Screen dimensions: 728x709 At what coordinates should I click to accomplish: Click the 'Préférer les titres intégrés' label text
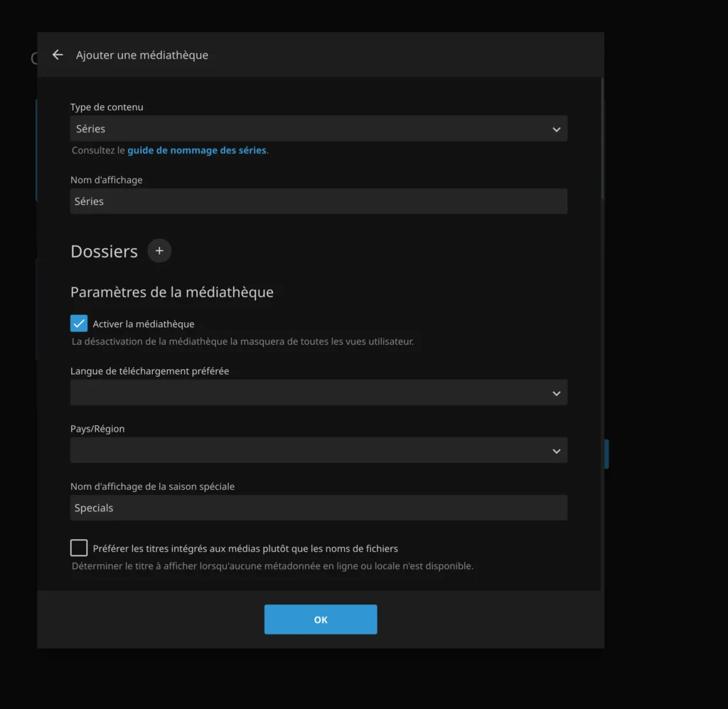point(245,548)
